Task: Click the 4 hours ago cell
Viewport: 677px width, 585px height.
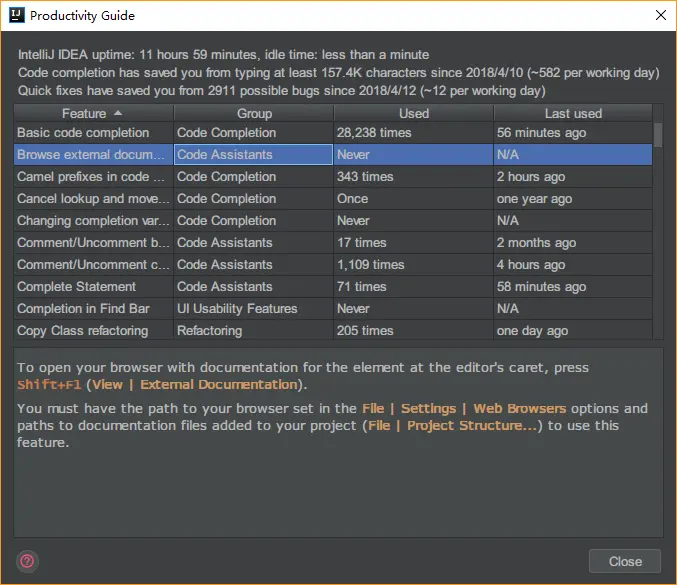Action: click(x=573, y=265)
